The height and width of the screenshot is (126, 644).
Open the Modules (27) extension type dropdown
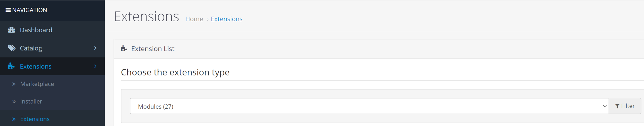[x=369, y=106]
